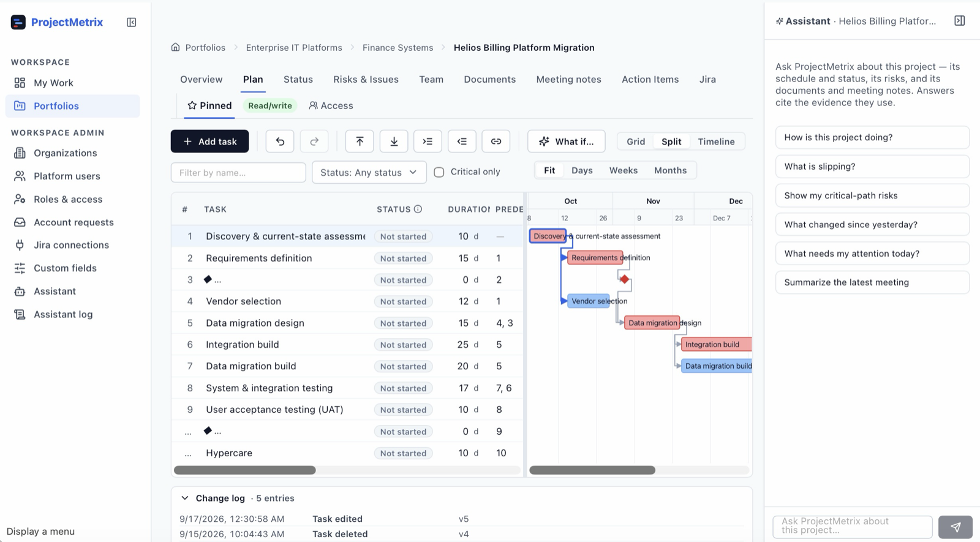Set timeline zoom to Months
Image resolution: width=980 pixels, height=542 pixels.
pyautogui.click(x=670, y=170)
